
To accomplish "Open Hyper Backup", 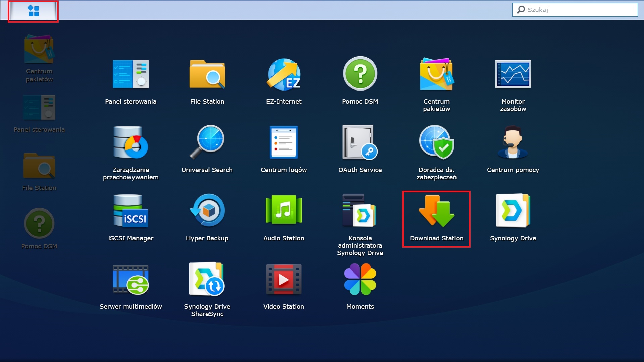I will pyautogui.click(x=207, y=218).
